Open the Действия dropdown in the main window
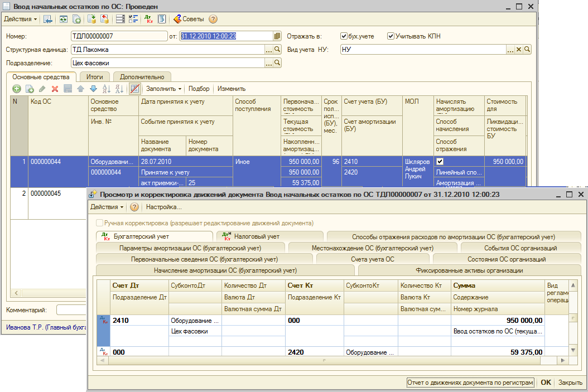588x392 pixels. 21,19
